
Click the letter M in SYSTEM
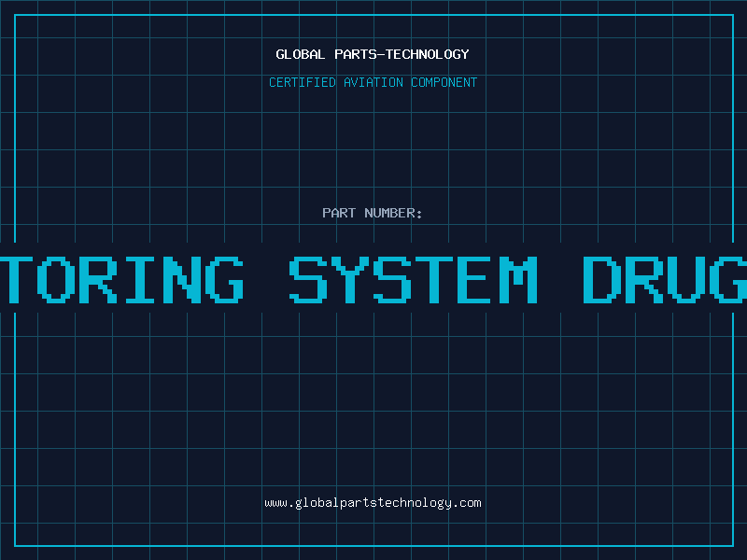(x=519, y=279)
